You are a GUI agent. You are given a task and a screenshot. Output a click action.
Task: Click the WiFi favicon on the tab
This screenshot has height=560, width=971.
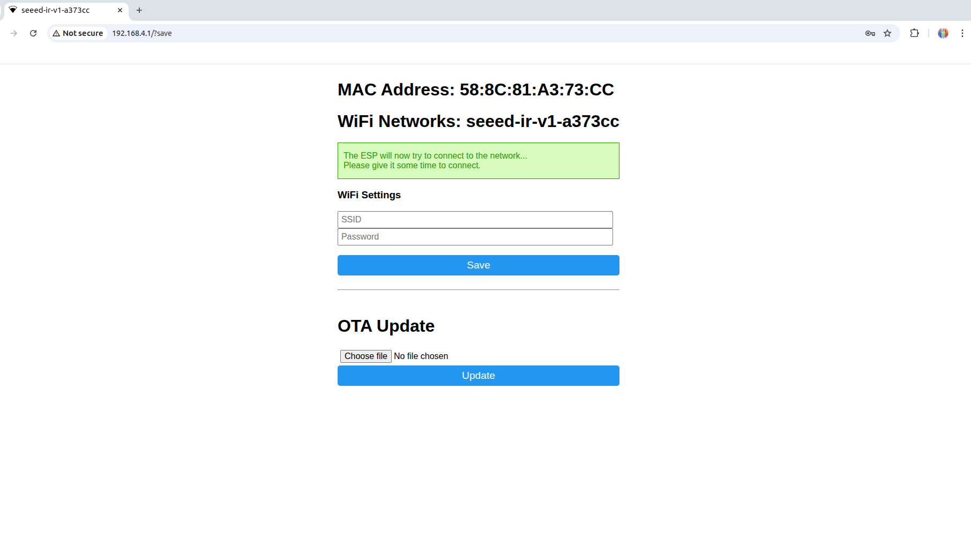(x=13, y=10)
